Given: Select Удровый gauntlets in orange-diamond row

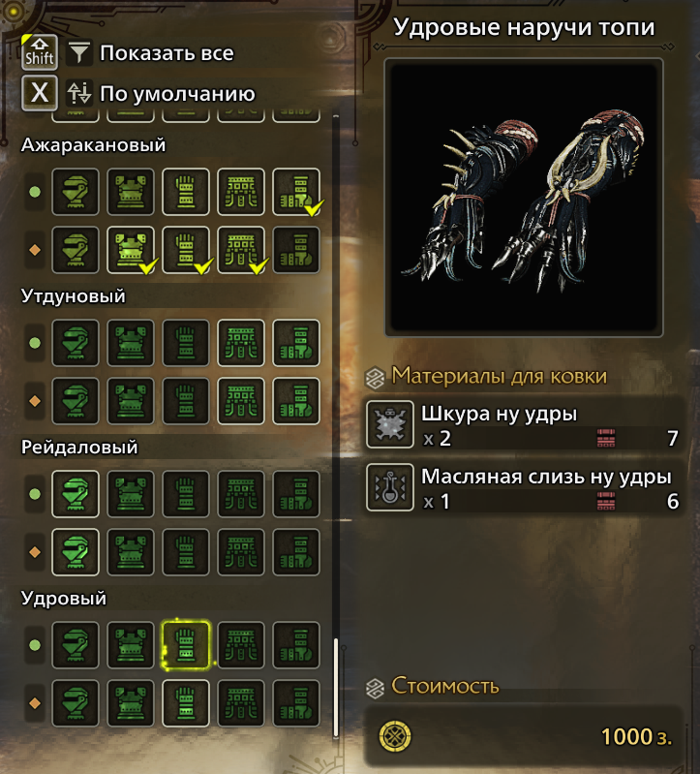Looking at the screenshot, I should point(186,703).
